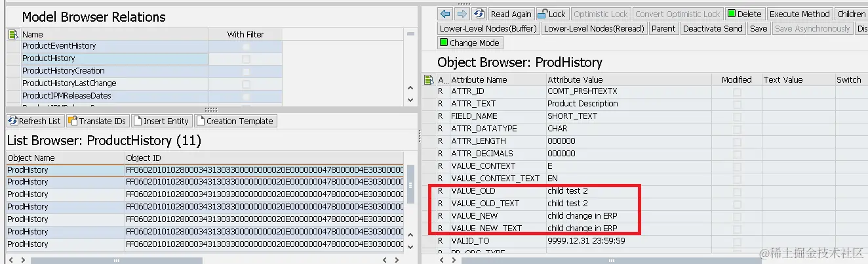Click the Delete button
Screen dimensions: 868x264
(745, 14)
